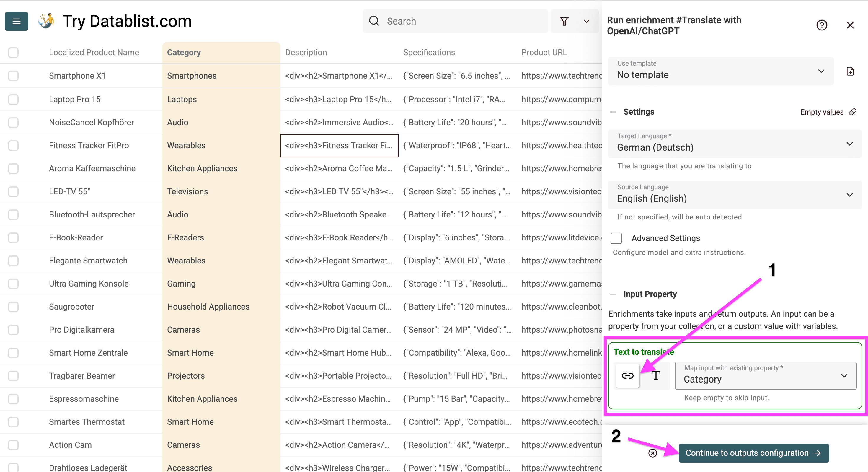Open the Source Language dropdown
This screenshot has width=868, height=472.
735,195
